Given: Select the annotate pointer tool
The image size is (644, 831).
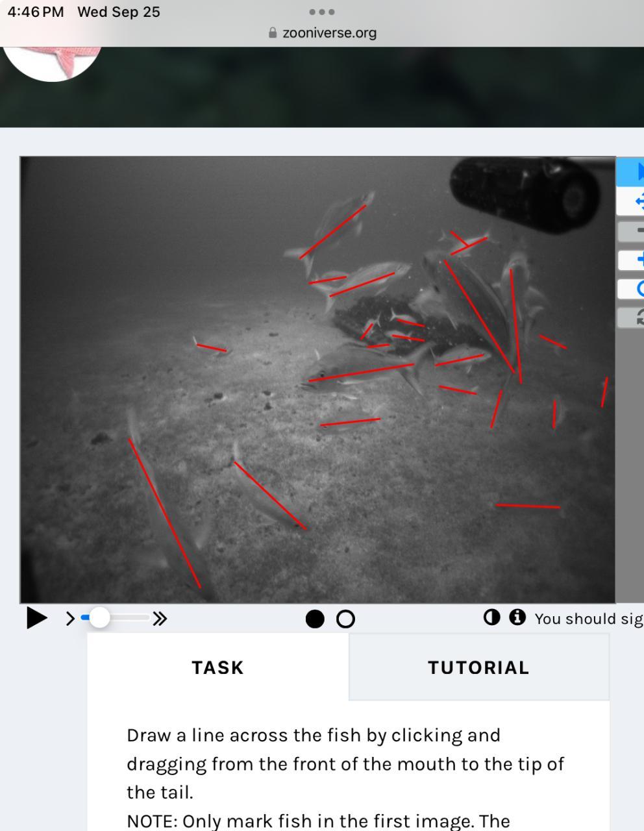Looking at the screenshot, I should pos(630,171).
